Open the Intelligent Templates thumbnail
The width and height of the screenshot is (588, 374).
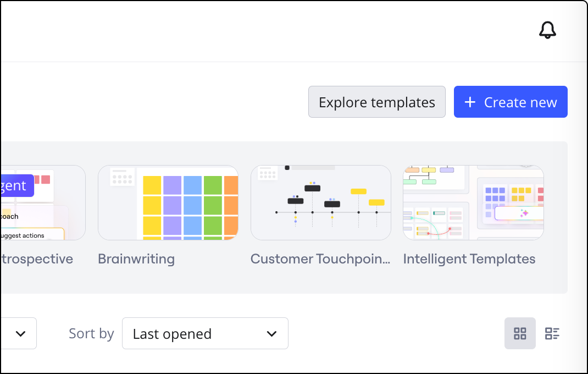point(473,203)
